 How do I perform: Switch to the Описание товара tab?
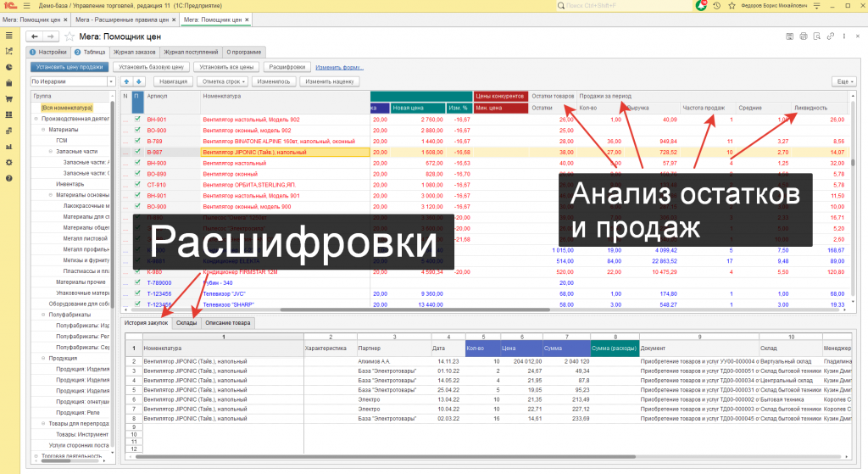coord(227,323)
